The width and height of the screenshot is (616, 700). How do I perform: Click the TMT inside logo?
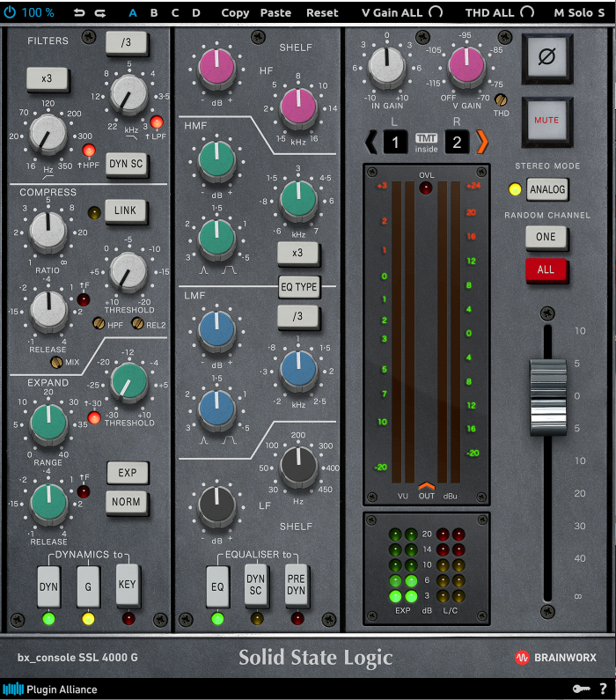tap(427, 143)
